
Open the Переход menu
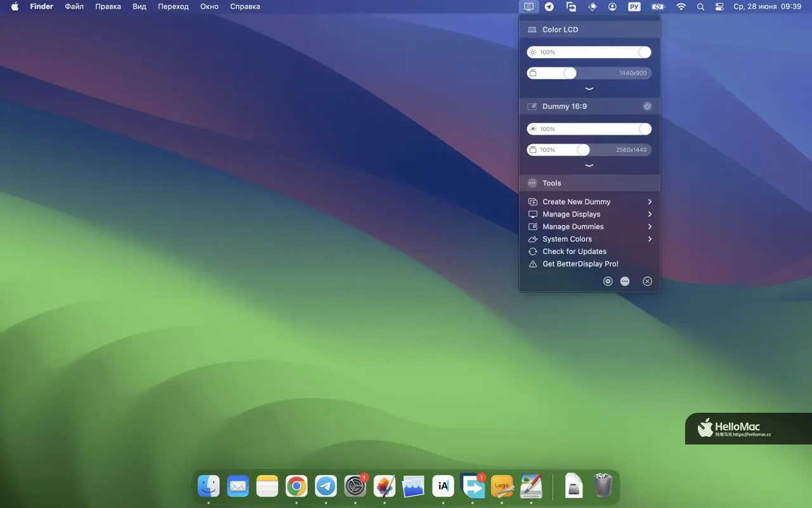173,7
